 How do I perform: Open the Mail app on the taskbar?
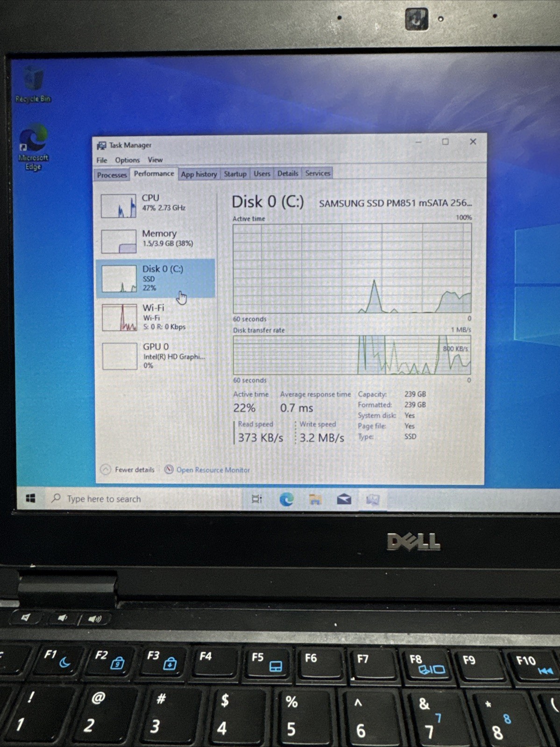(344, 499)
